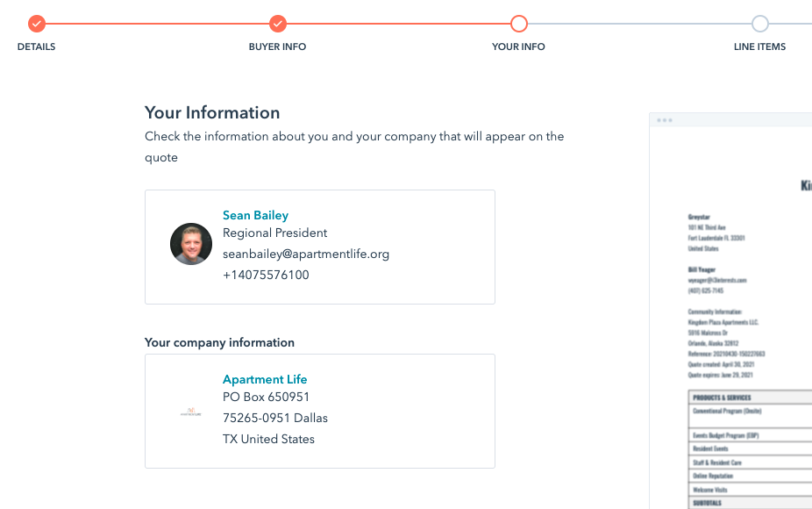Click the Welcome Visits row in preview
Image resolution: width=812 pixels, height=509 pixels.
710,490
